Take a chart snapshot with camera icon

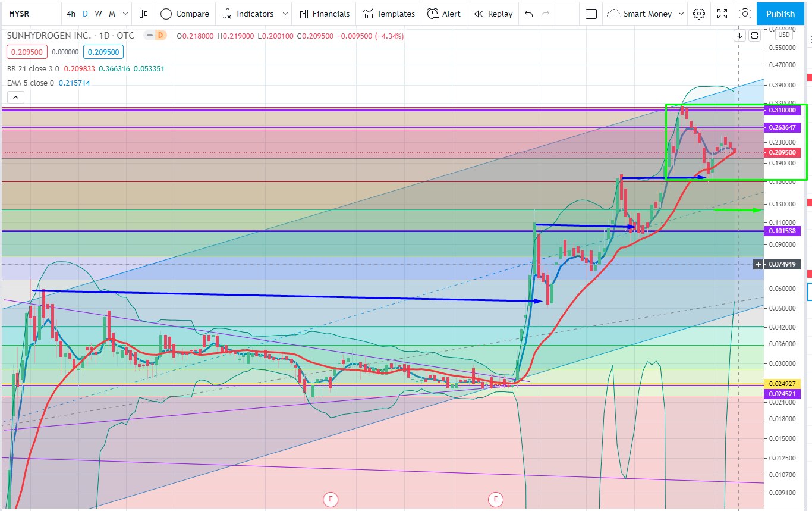coord(745,14)
